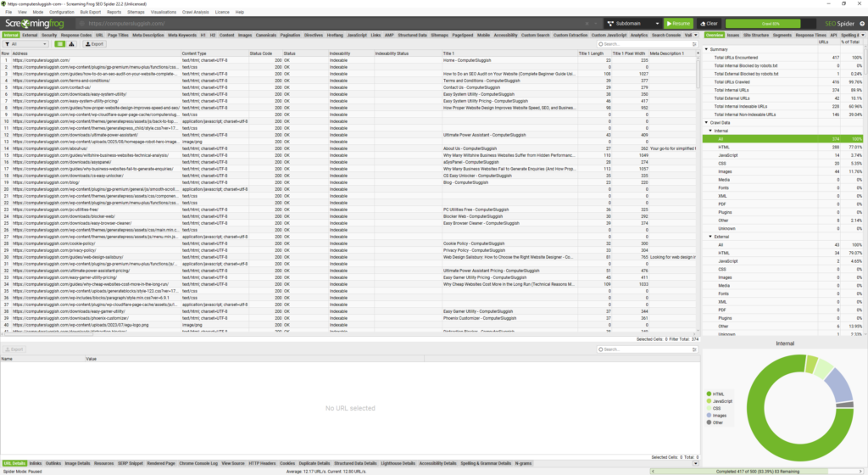Click into the URL address field
This screenshot has height=475, width=868.
[x=332, y=23]
